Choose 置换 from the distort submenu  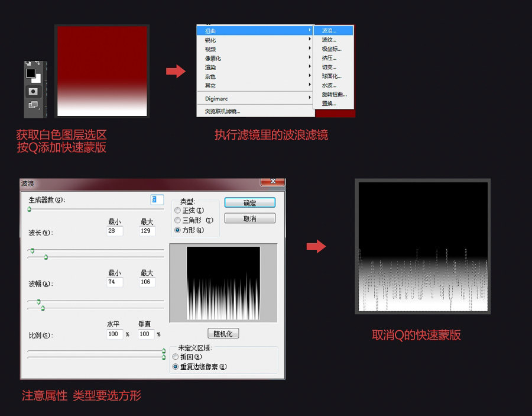click(329, 104)
